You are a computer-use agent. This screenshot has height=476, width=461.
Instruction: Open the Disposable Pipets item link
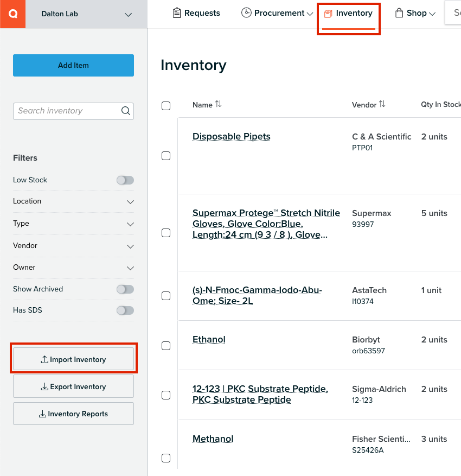pos(232,137)
